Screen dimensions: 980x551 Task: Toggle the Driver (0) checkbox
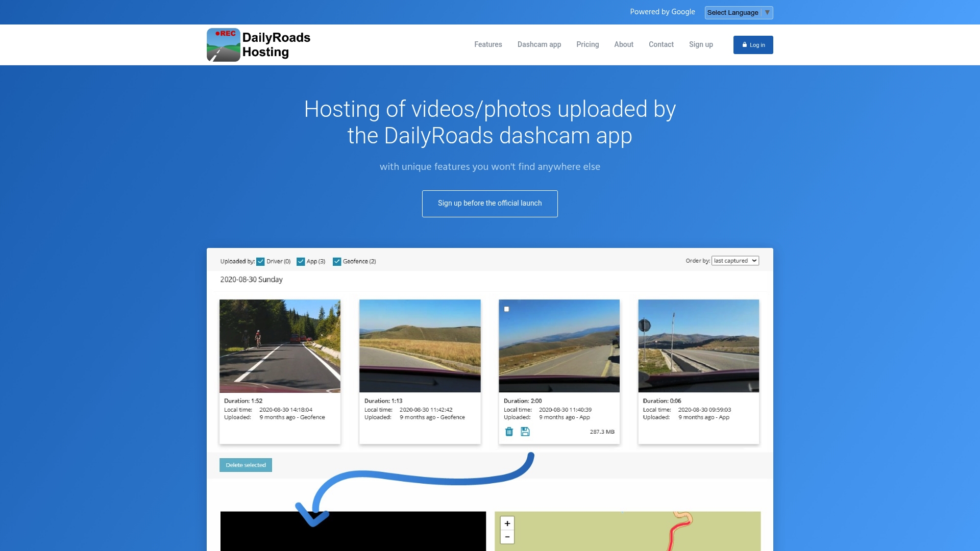(260, 262)
